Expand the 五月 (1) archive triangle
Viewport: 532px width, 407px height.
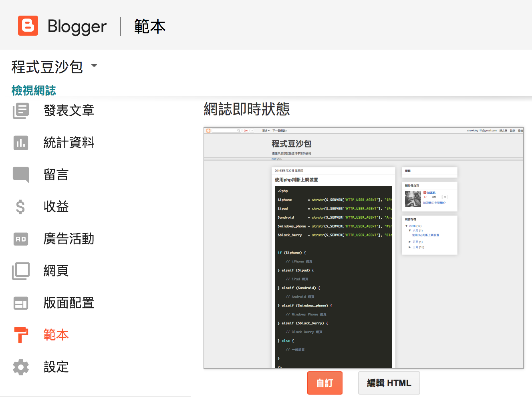[410, 242]
